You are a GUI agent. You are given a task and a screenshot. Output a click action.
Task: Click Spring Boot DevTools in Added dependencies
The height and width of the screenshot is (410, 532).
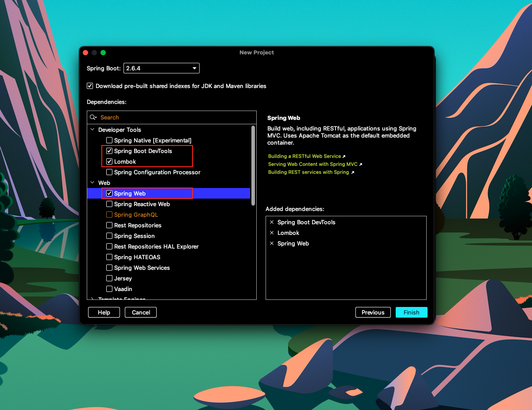click(x=306, y=222)
